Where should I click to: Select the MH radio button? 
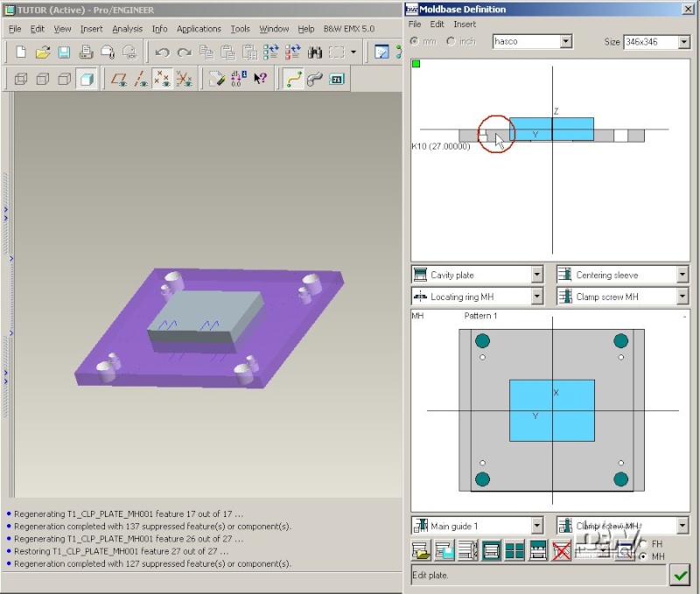(x=643, y=556)
